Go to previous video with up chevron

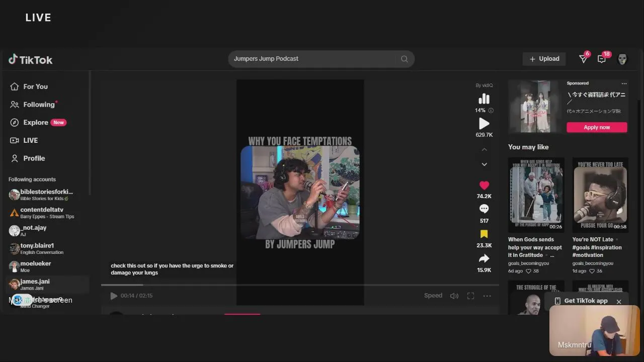tap(485, 149)
